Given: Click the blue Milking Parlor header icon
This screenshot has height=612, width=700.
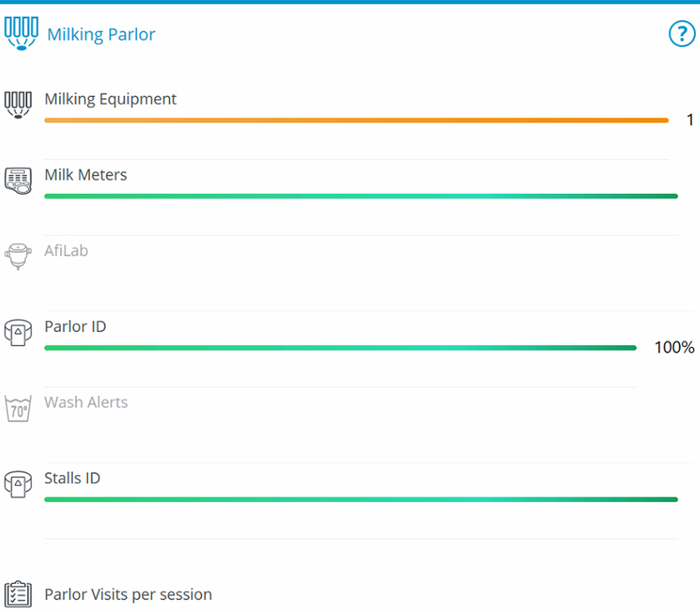Looking at the screenshot, I should [21, 34].
